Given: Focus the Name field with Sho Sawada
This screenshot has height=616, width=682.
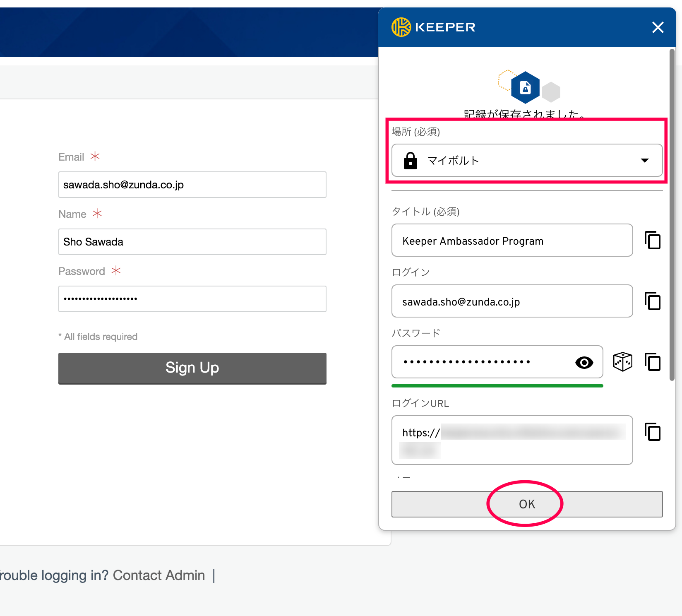Looking at the screenshot, I should point(192,242).
